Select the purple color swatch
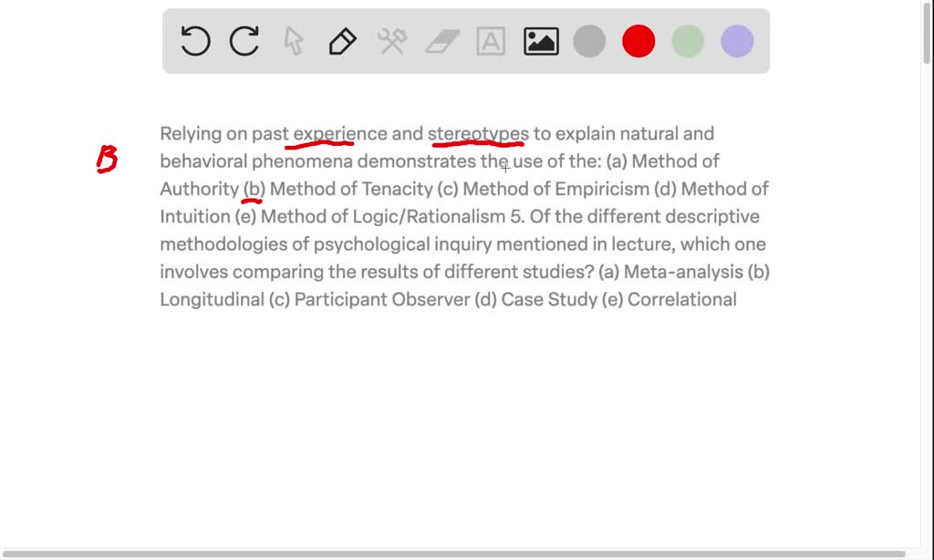Viewport: 934px width, 560px height. [x=736, y=40]
